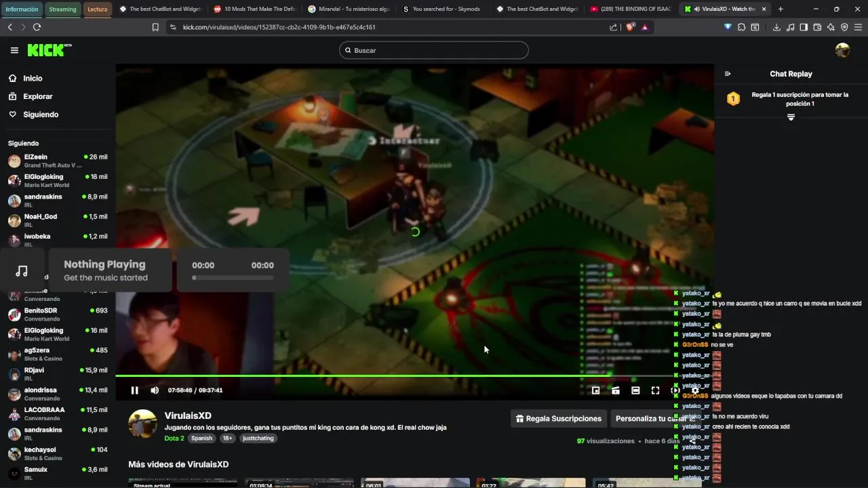Open VirulaisXD channel avatar
The width and height of the screenshot is (868, 488).
143,424
